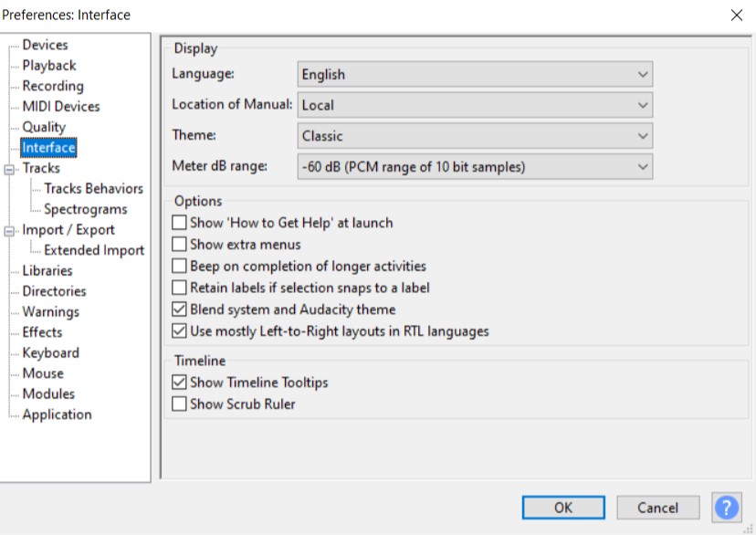756x535 pixels.
Task: Select Tracks Behaviors sub-item
Action: [94, 188]
